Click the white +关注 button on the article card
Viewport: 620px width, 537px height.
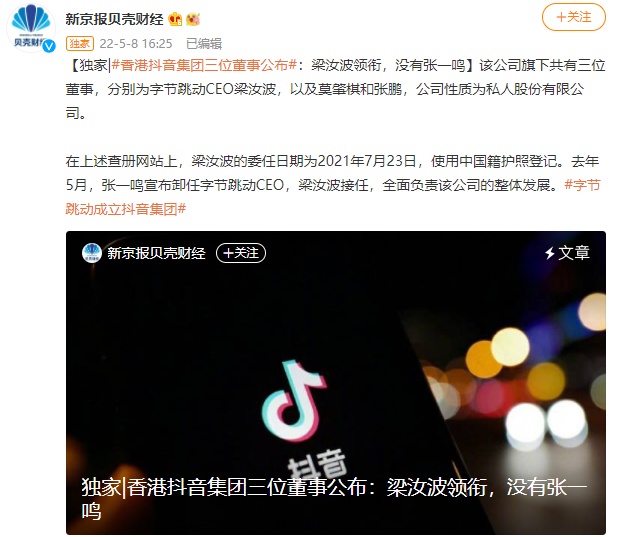pos(241,253)
